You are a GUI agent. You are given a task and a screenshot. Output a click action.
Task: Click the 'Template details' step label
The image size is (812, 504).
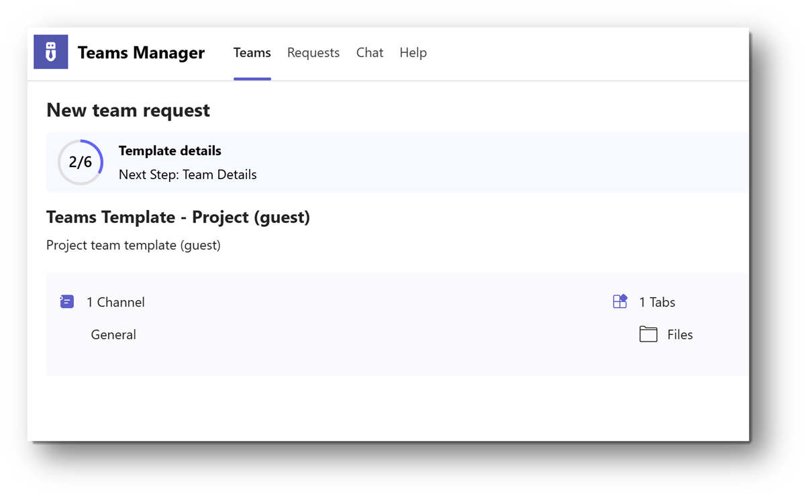(x=169, y=150)
